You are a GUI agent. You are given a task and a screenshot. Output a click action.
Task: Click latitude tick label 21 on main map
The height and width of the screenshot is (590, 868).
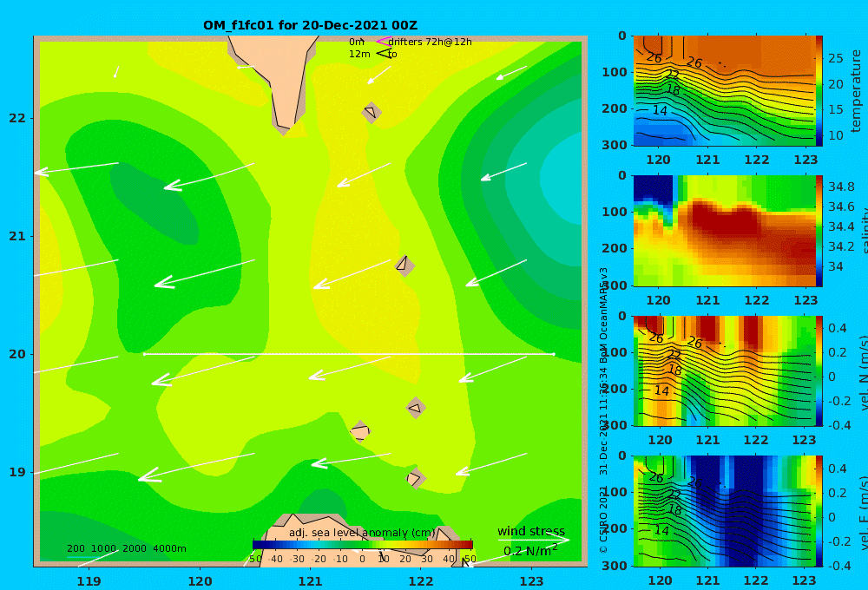17,236
